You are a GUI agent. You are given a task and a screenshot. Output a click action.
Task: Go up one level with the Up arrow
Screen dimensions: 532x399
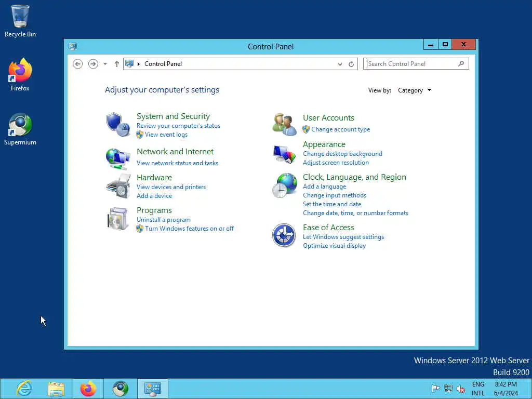pyautogui.click(x=116, y=64)
